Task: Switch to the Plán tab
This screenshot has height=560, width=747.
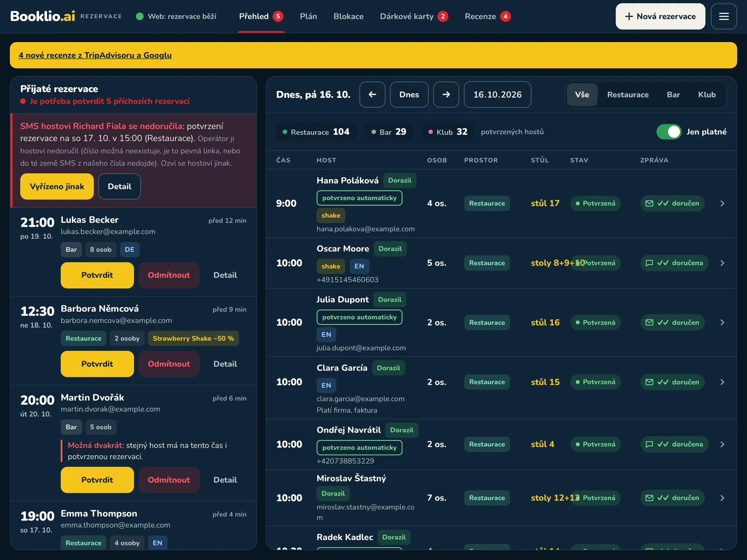Action: pos(308,16)
